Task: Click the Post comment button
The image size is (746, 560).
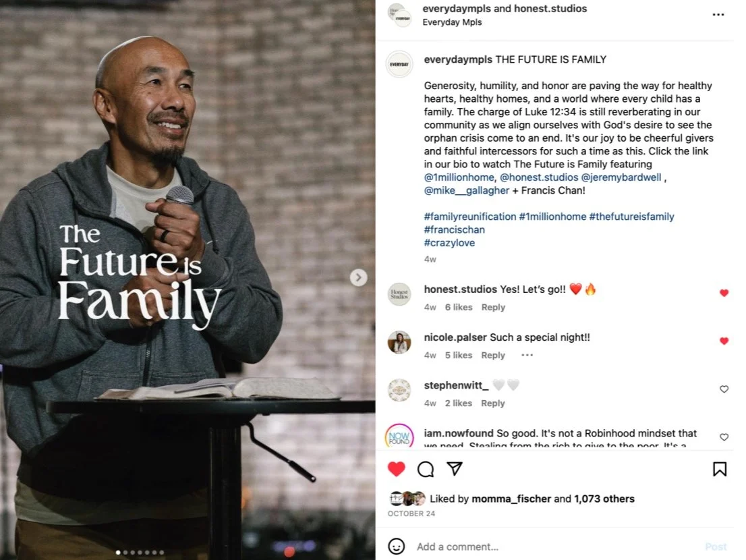Action: [716, 547]
